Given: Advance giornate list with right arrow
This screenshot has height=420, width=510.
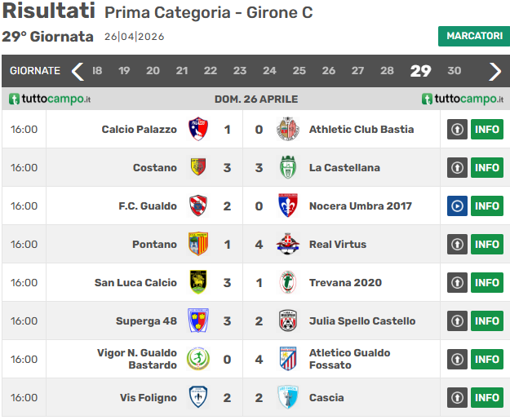Looking at the screenshot, I should [494, 71].
